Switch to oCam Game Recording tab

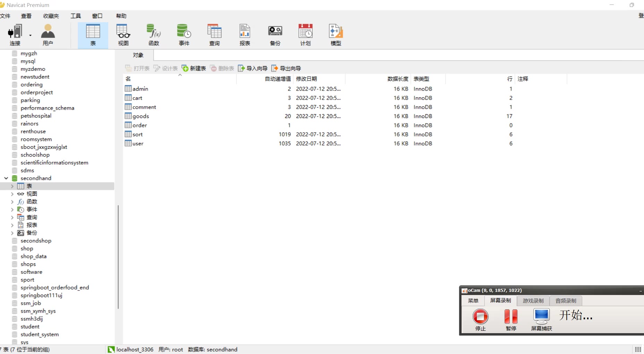tap(533, 301)
